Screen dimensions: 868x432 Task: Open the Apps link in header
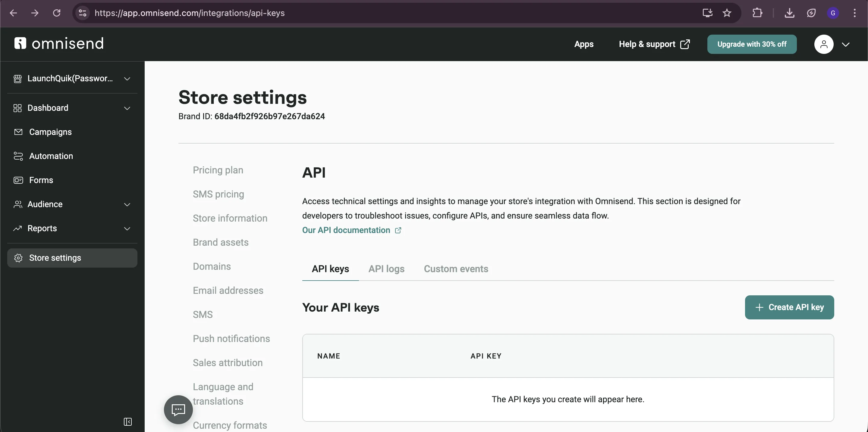(584, 44)
